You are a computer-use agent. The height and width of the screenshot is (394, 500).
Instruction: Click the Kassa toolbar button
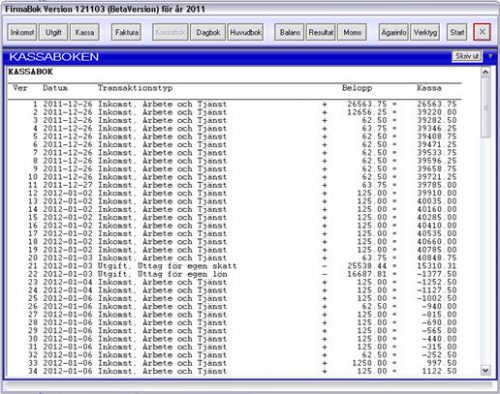point(85,33)
